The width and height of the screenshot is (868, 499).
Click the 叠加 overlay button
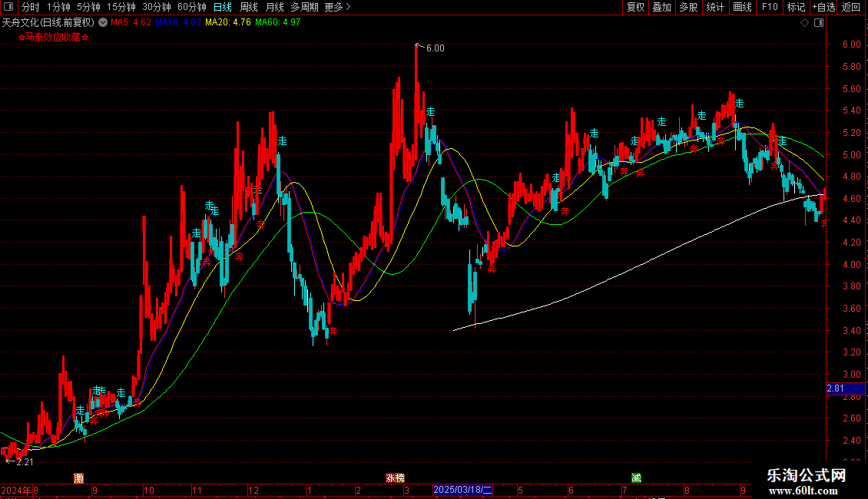661,7
